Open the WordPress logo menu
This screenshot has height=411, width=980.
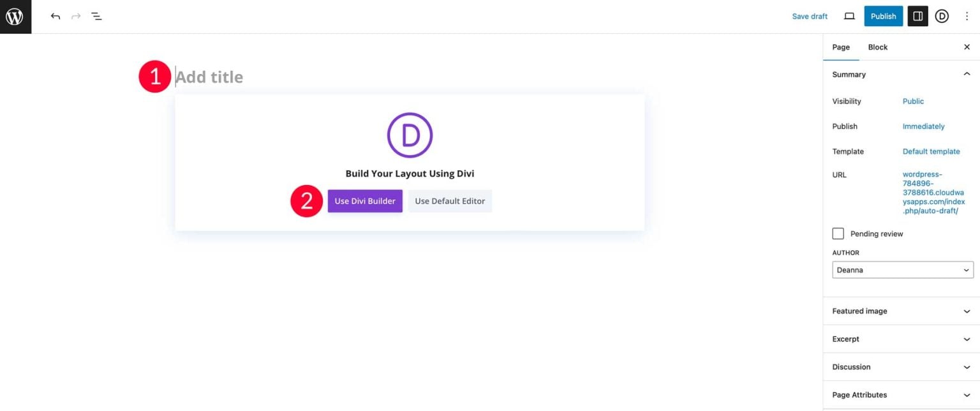15,17
